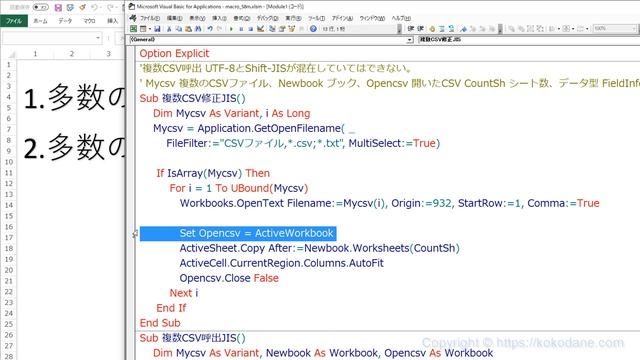Toggle bookmark with the blue flag icon
Image resolution: width=640 pixels, height=360 pixels.
click(463, 29)
